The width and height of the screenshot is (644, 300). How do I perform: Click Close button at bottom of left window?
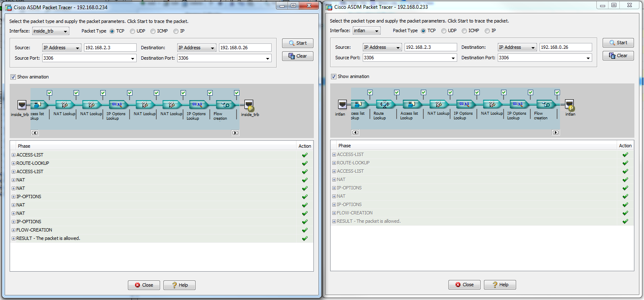pyautogui.click(x=144, y=285)
